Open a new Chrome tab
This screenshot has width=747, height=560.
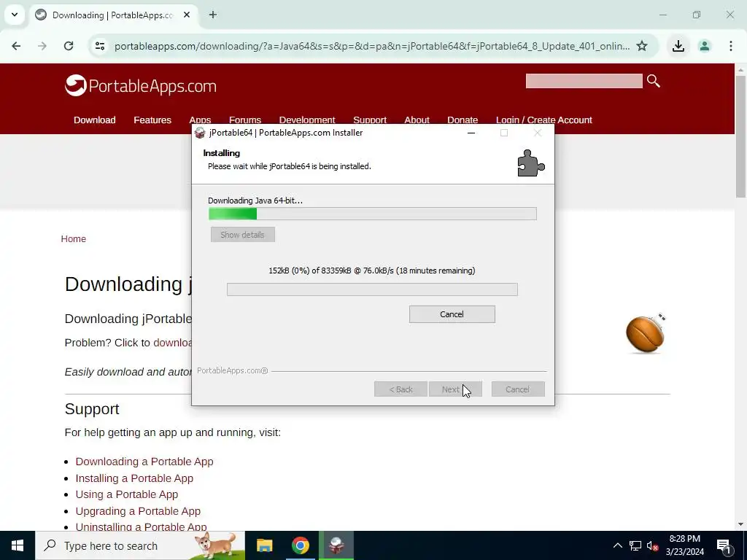pyautogui.click(x=213, y=15)
